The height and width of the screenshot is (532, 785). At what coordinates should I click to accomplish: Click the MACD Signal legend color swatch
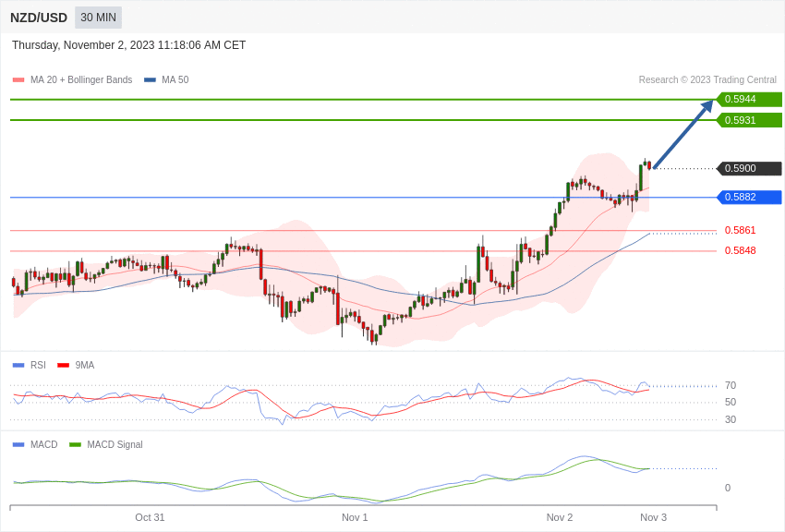(x=75, y=444)
